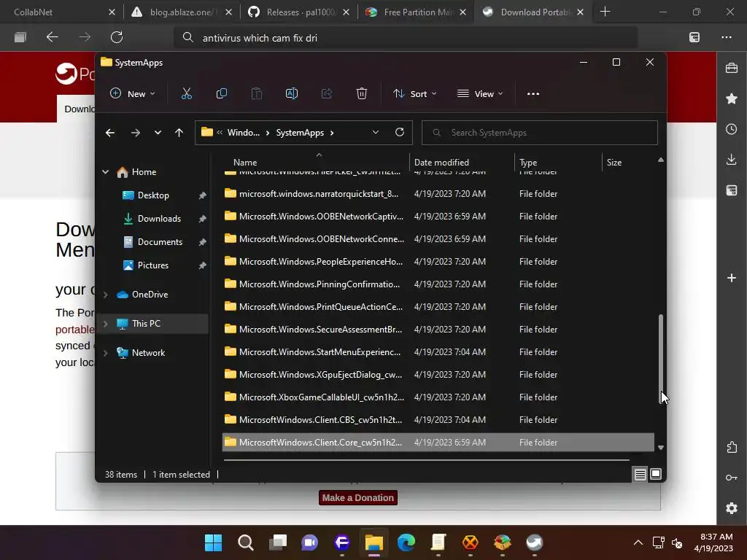Select Desktop in the navigation pane
747x560 pixels.
tap(153, 195)
